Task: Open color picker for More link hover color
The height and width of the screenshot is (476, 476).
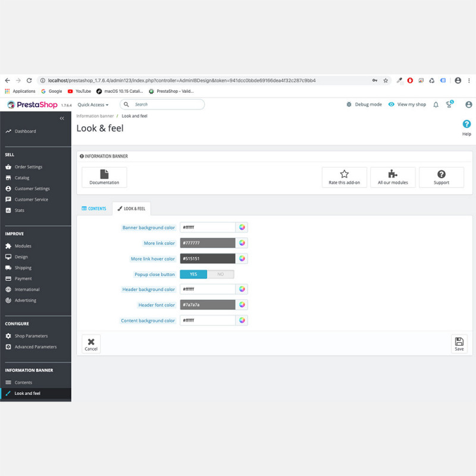Action: click(x=242, y=259)
